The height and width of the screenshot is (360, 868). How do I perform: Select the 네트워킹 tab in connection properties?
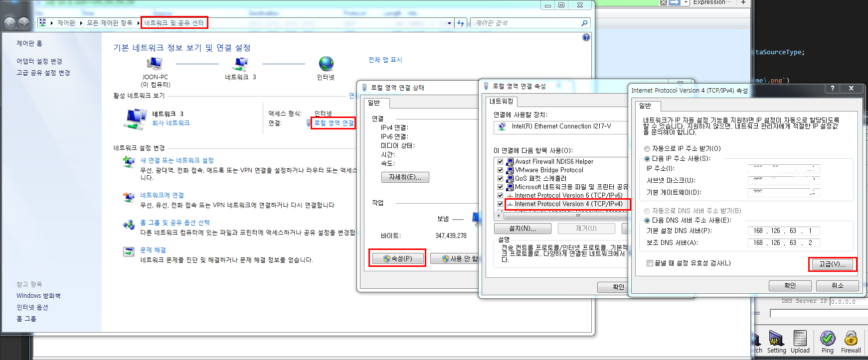tap(502, 101)
